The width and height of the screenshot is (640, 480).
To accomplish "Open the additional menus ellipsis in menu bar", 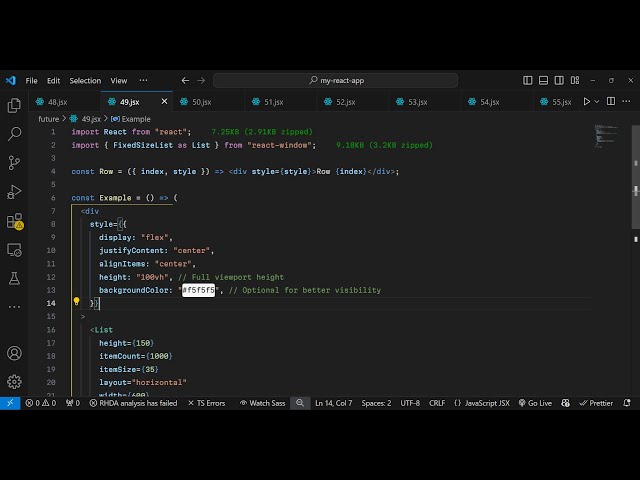I will 143,81.
